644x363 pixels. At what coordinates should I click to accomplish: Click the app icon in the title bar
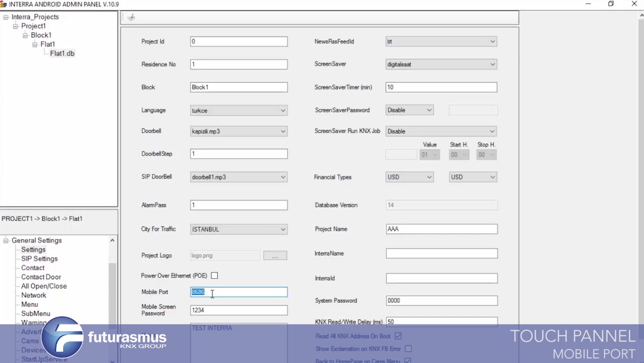tap(4, 4)
